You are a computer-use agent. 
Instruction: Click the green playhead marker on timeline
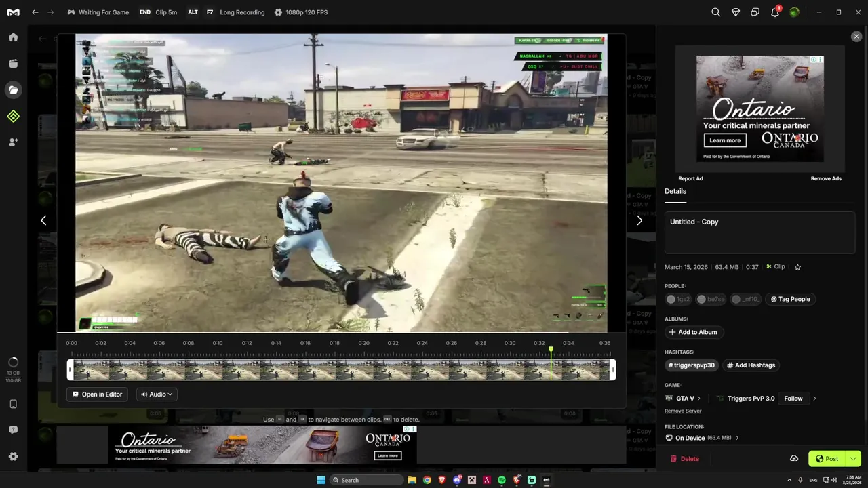(551, 350)
